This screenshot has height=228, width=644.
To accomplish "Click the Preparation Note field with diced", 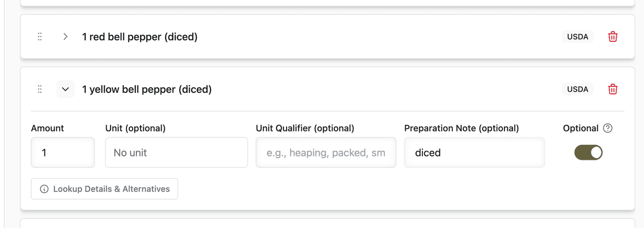I will tap(474, 152).
